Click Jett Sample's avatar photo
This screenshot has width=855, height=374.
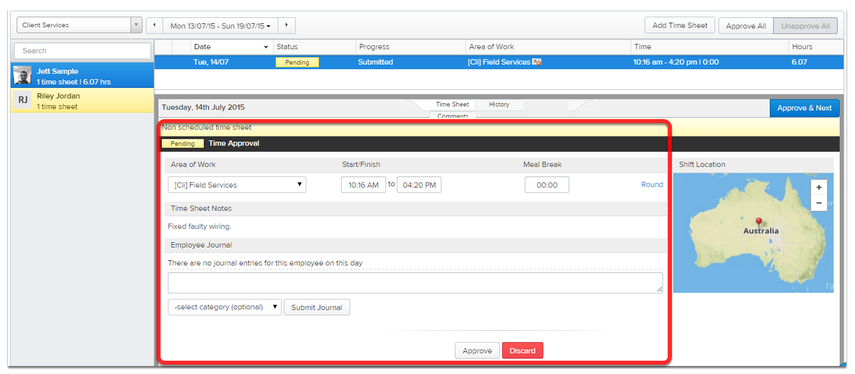[22, 75]
